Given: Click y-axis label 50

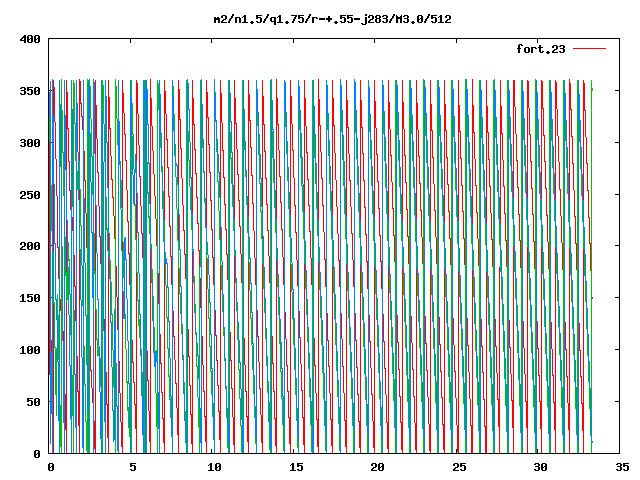Looking at the screenshot, I should 34,402.
